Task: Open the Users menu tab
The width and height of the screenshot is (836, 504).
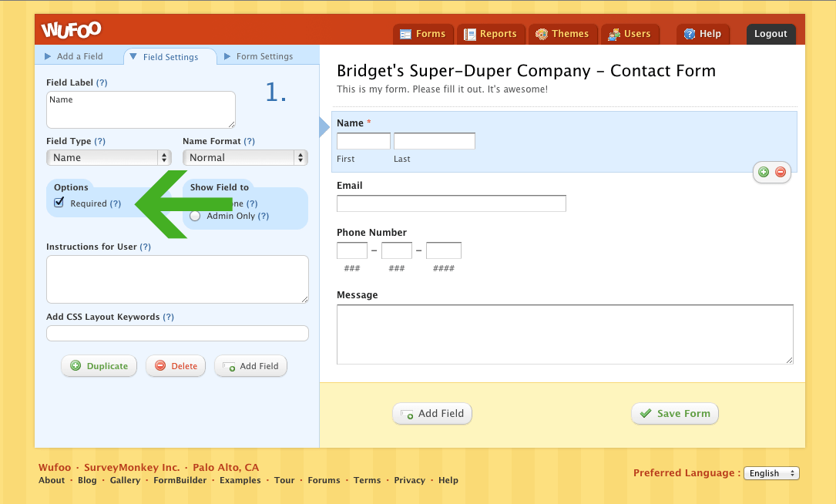Action: [630, 34]
